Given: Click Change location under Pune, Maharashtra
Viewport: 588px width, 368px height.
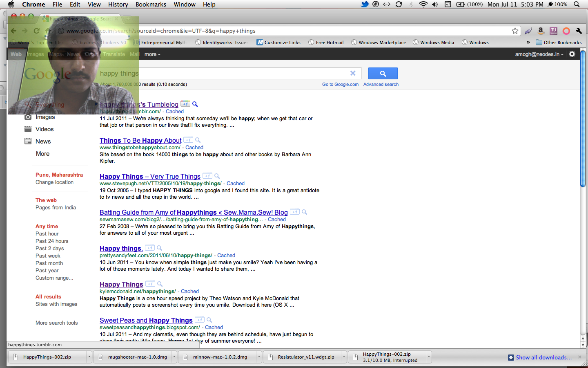Looking at the screenshot, I should click(x=54, y=182).
